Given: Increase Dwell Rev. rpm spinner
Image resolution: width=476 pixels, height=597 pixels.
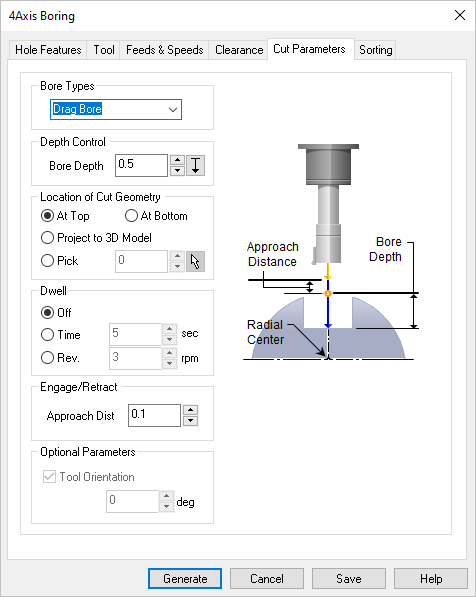Looking at the screenshot, I should 169,353.
